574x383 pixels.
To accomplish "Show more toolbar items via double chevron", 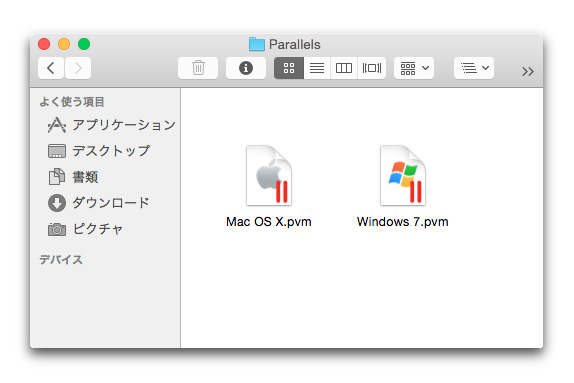I will tap(528, 71).
